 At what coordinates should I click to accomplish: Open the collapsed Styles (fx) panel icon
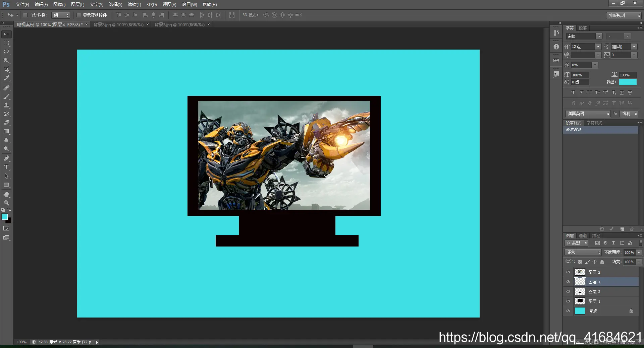[x=556, y=74]
